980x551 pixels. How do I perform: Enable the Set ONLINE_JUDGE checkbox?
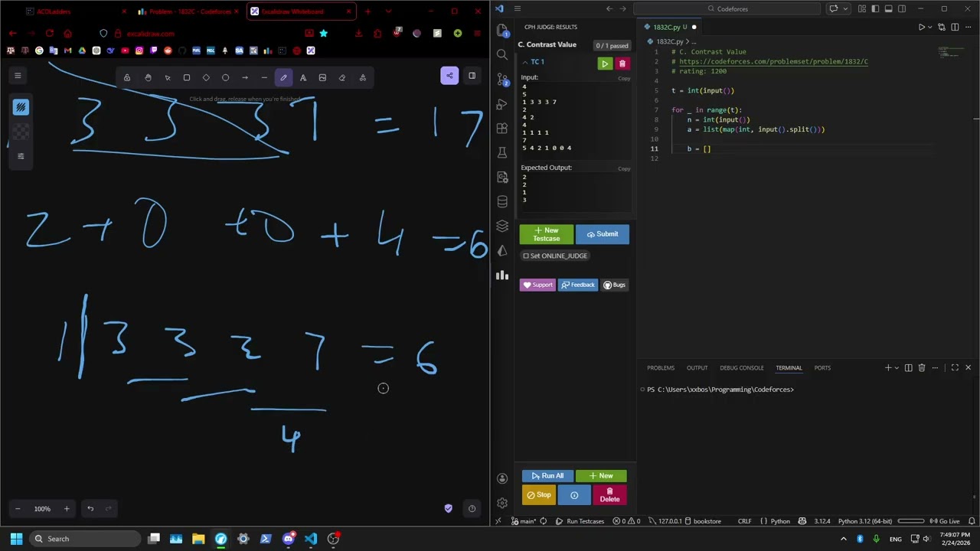click(x=526, y=256)
